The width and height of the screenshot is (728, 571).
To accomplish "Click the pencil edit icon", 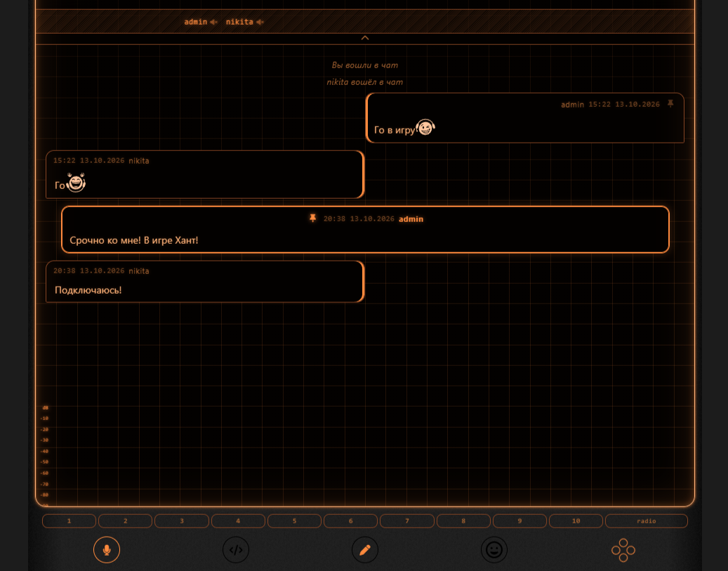I will click(365, 550).
